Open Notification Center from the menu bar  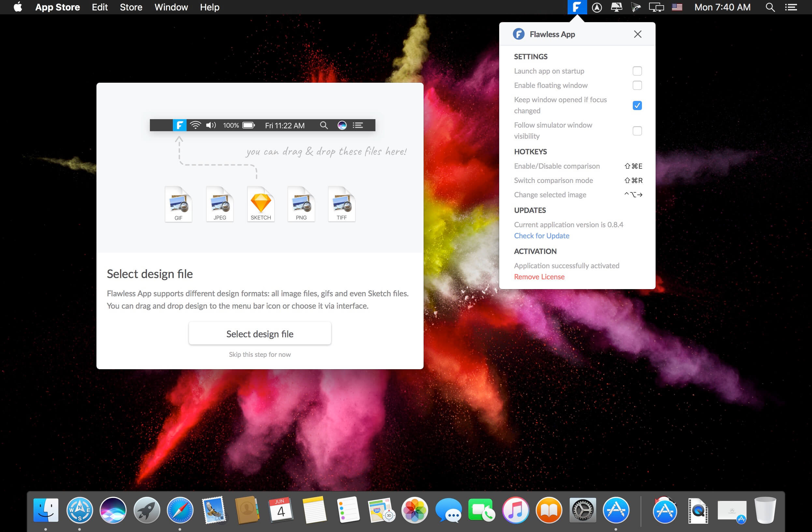(x=791, y=7)
